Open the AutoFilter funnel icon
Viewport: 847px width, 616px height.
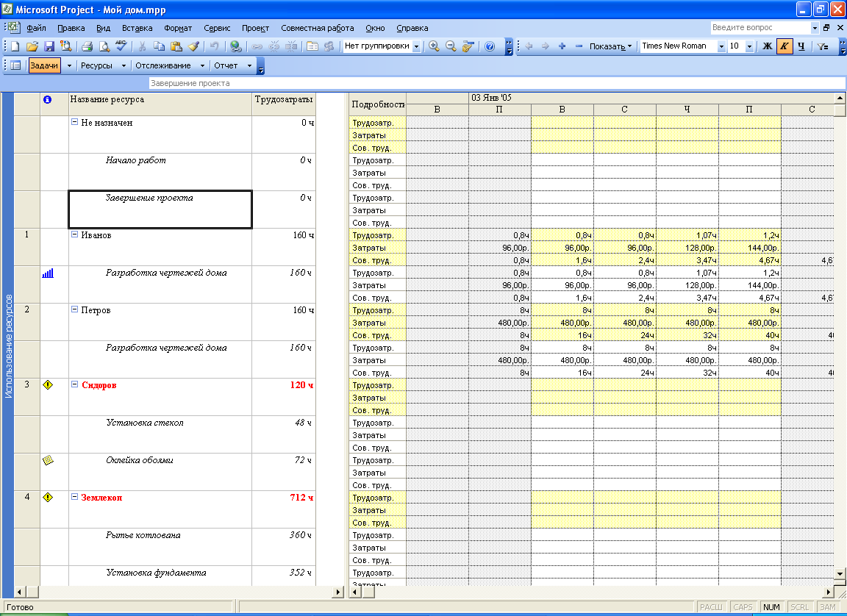[823, 46]
